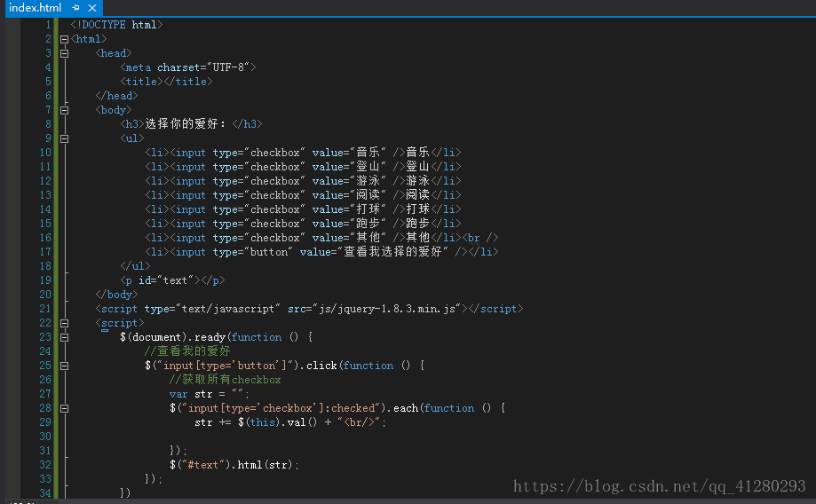Click the closing ul tag on line 18
This screenshot has height=504, width=816.
[135, 266]
